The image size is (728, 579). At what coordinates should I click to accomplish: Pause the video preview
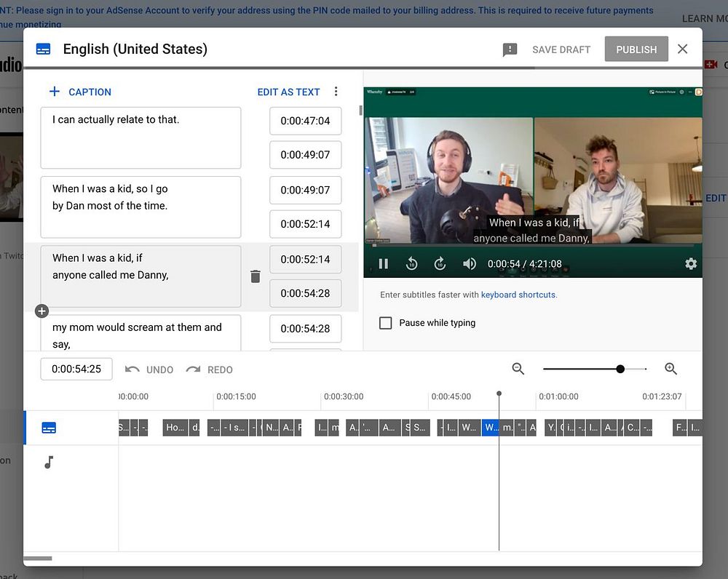[x=383, y=264]
